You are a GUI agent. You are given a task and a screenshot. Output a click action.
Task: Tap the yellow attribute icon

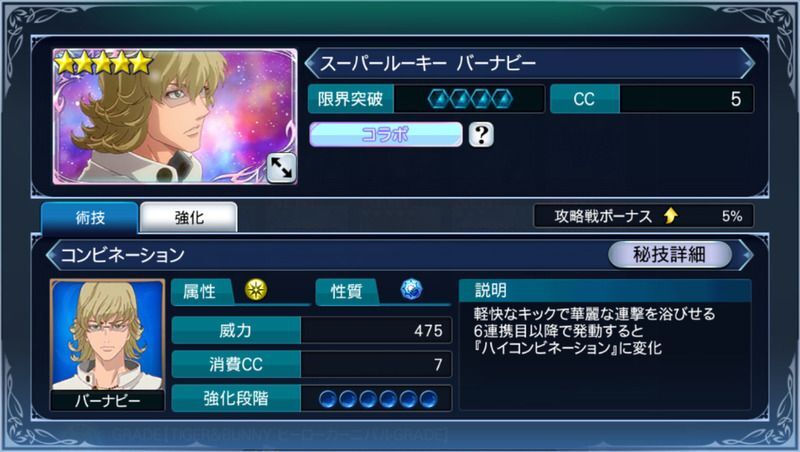pyautogui.click(x=256, y=290)
